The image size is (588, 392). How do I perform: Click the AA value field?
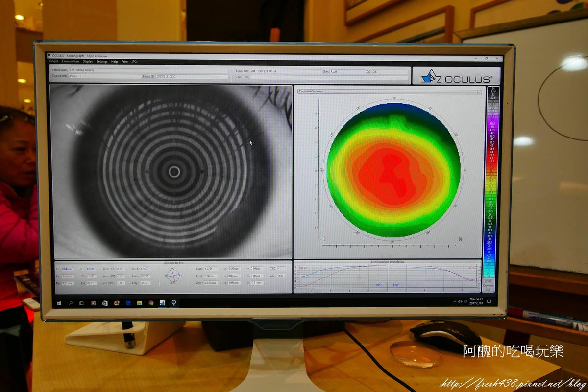click(282, 276)
